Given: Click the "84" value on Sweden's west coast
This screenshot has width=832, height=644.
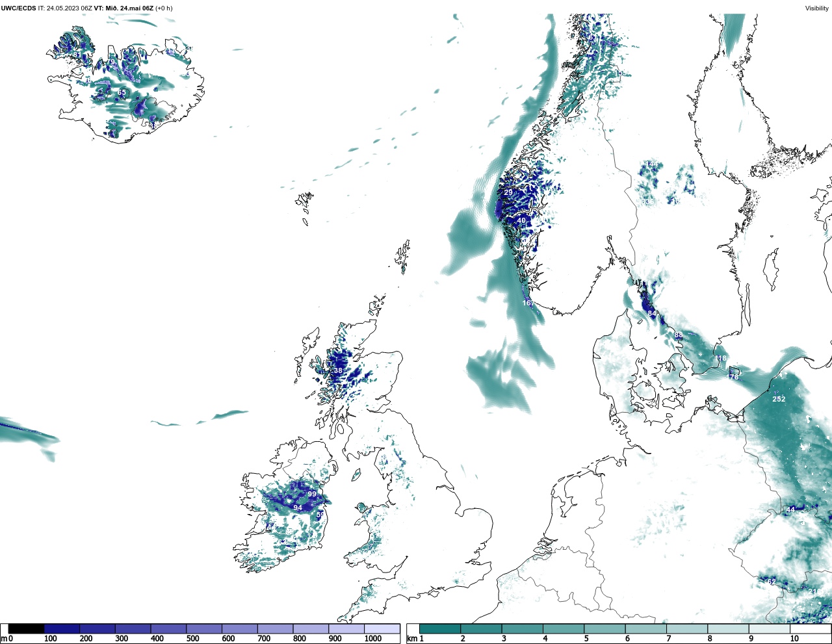Looking at the screenshot, I should click(x=652, y=314).
